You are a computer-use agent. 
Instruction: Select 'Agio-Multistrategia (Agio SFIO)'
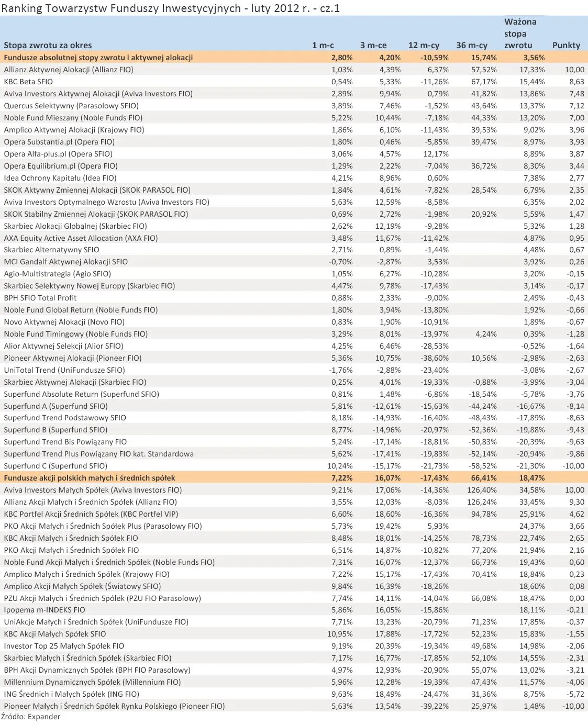pos(58,274)
